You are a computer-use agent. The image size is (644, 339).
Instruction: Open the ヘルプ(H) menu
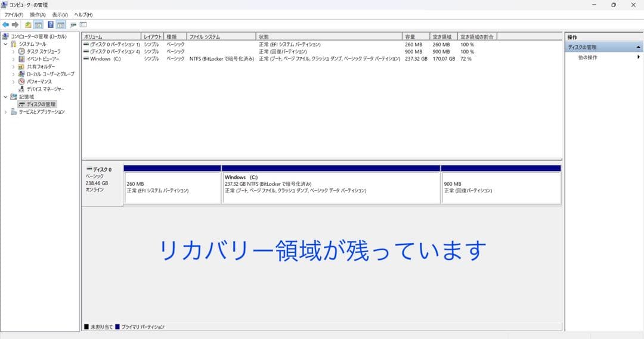point(83,15)
